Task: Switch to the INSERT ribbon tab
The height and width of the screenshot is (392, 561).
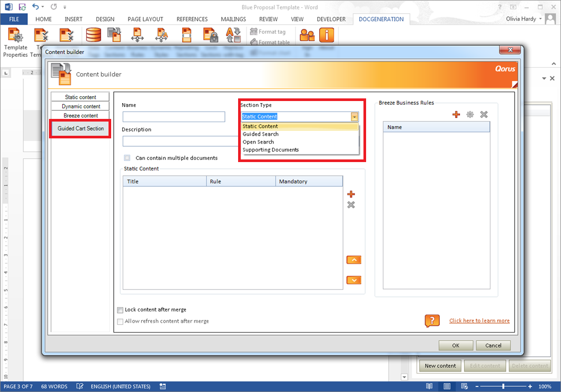Action: [73, 19]
